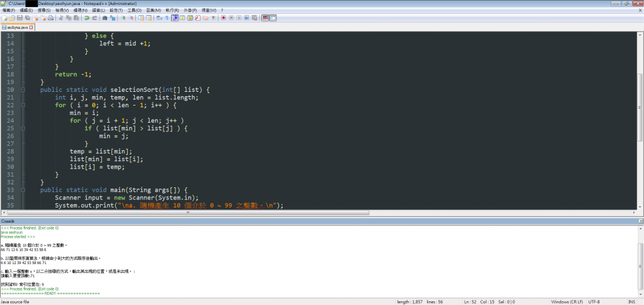Click the Save floppy disk icon
Image resolution: width=644 pixels, height=305 pixels.
(x=19, y=18)
